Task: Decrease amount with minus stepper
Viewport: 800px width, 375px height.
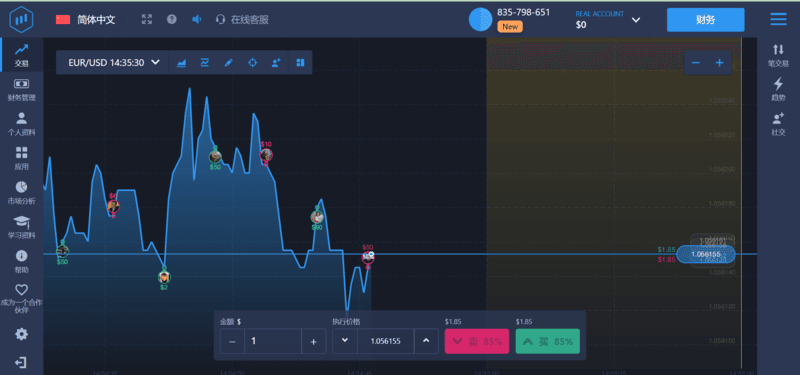Action: point(233,341)
